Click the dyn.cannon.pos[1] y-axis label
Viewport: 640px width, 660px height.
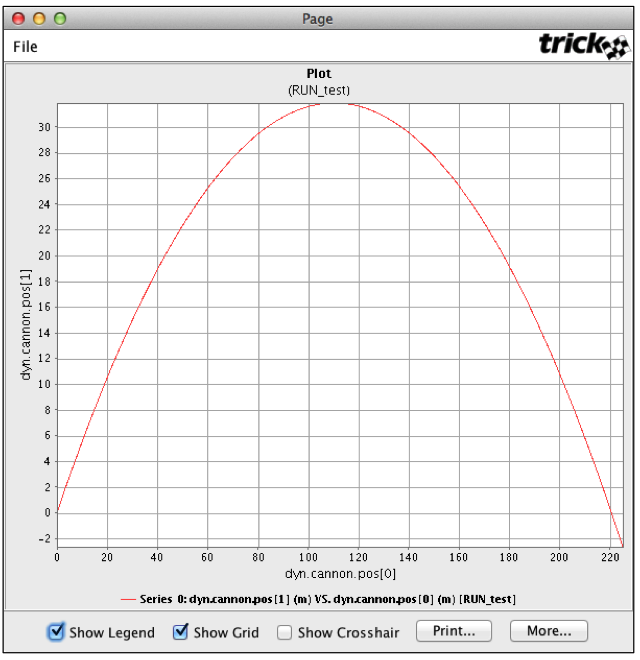[x=26, y=325]
